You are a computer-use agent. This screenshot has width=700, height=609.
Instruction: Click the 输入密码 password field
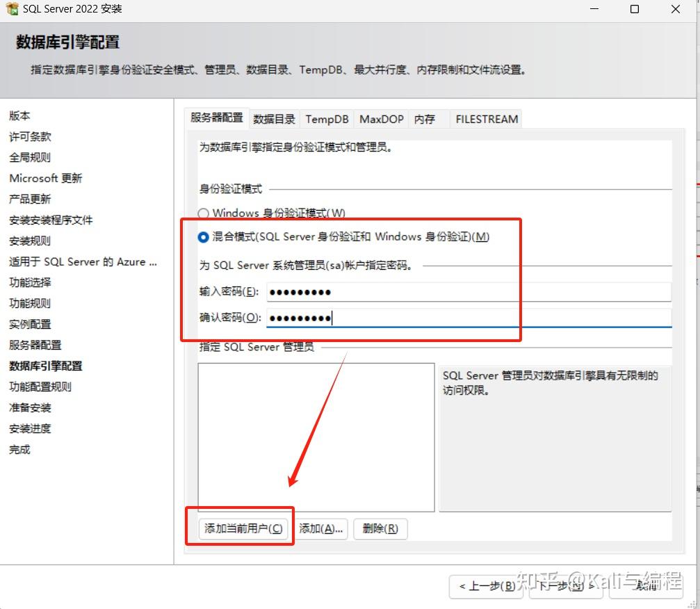417,291
